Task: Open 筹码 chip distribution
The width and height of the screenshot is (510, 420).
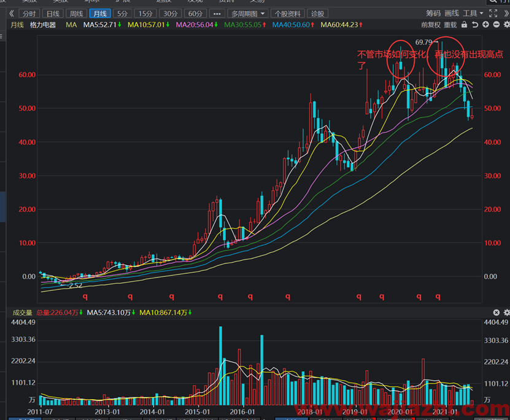Action: (x=433, y=14)
